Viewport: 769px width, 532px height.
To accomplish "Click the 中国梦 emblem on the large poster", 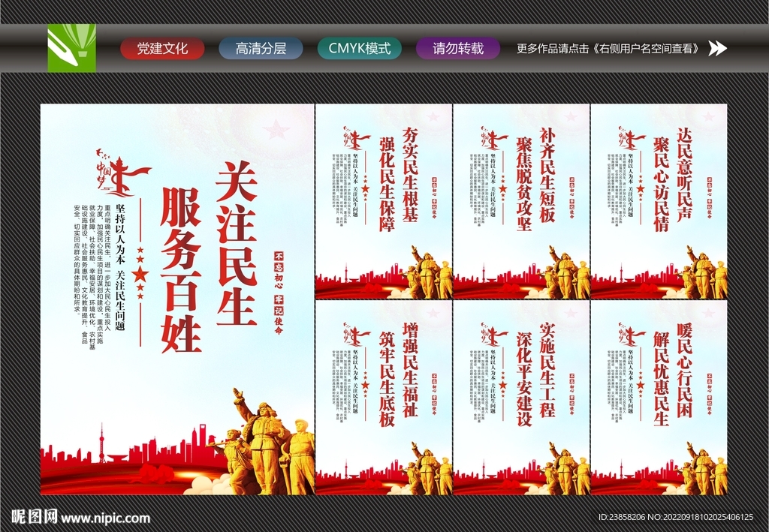I will 122,171.
